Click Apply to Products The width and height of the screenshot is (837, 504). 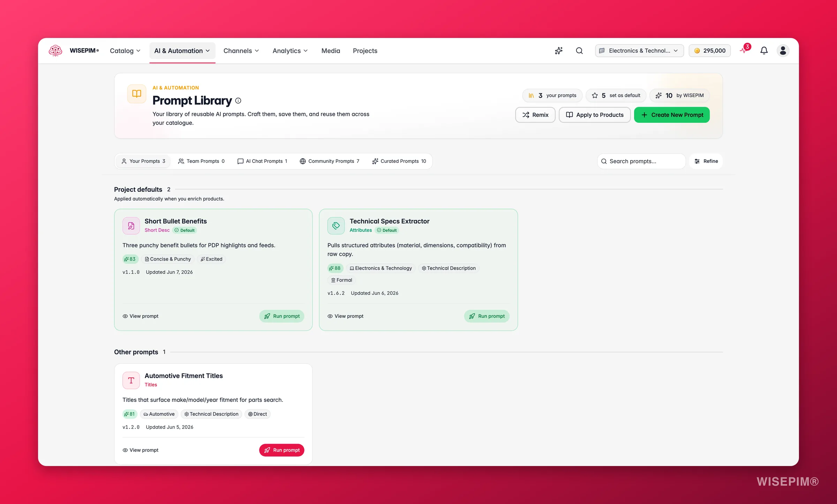[595, 115]
